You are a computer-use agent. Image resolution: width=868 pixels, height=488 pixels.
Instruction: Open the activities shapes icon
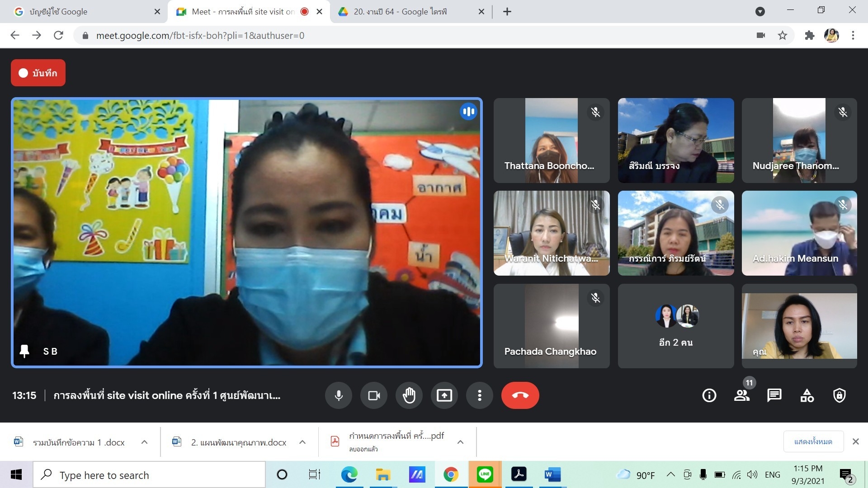pos(807,395)
